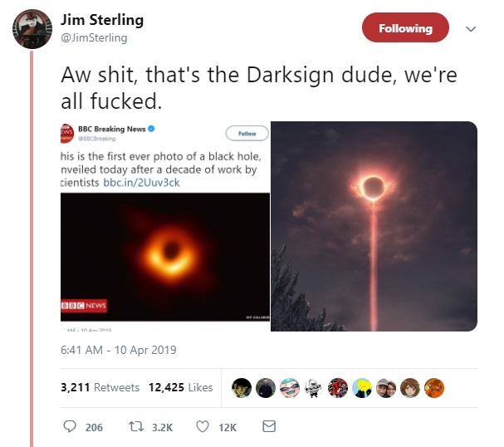
Task: Click the 6:41 AM - 10 Apr 2019 timestamp
Action: point(118,350)
